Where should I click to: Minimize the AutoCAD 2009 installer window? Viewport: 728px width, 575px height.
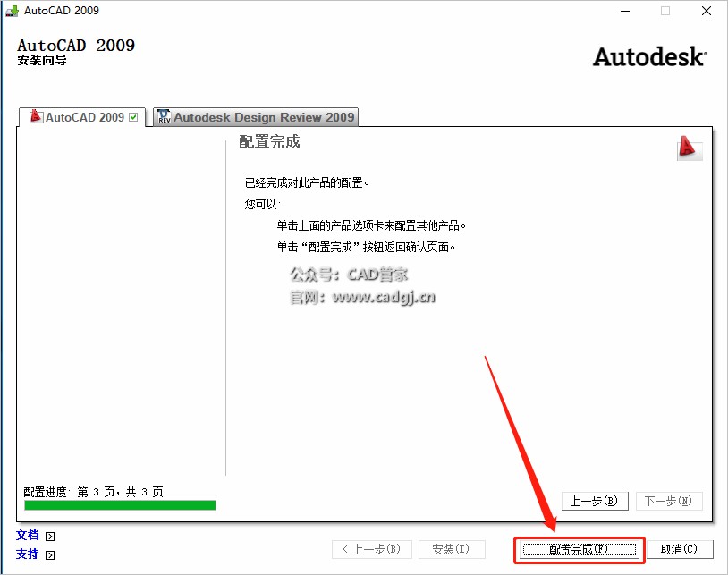coord(625,11)
